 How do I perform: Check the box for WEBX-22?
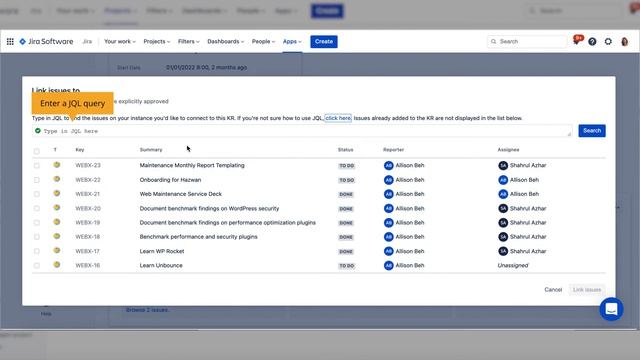tap(37, 180)
